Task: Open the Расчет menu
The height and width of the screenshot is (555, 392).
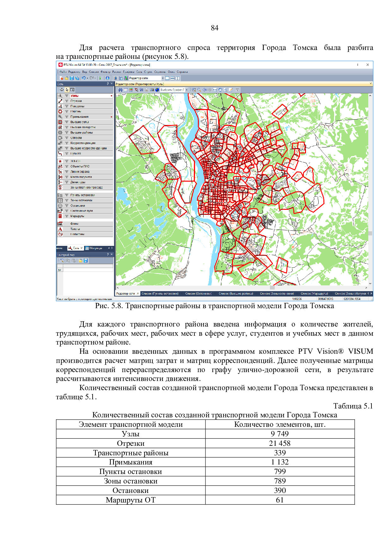Action: pos(117,72)
